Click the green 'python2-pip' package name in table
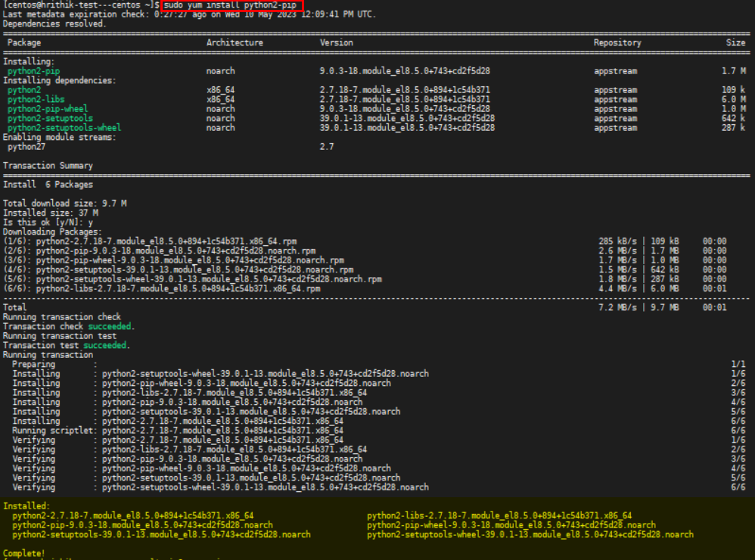The width and height of the screenshot is (755, 560). 34,71
